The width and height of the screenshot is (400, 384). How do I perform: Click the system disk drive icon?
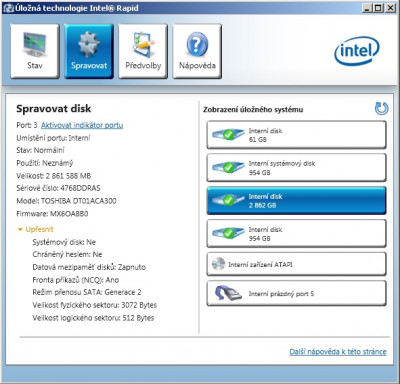[x=228, y=167]
